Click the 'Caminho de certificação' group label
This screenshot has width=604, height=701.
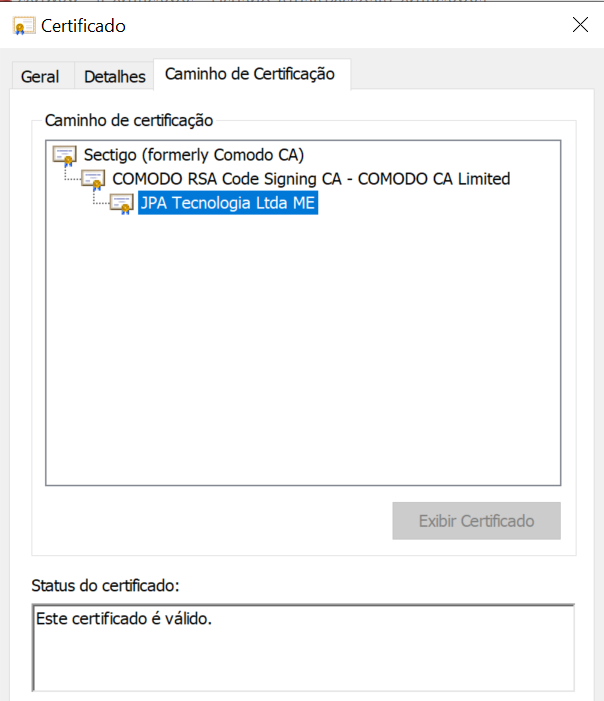[x=129, y=121]
